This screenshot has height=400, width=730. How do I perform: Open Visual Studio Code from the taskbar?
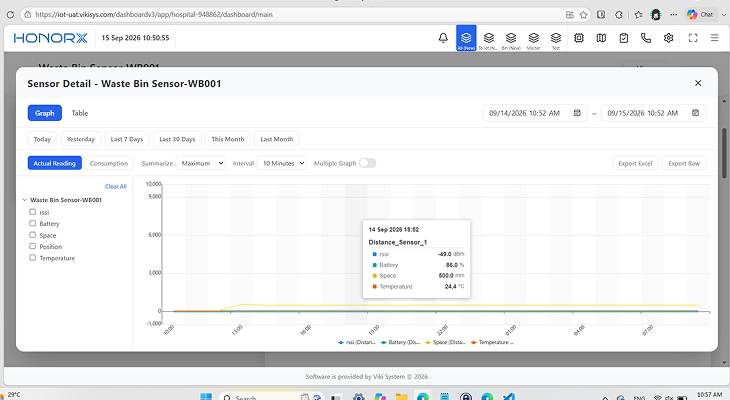[x=508, y=396]
